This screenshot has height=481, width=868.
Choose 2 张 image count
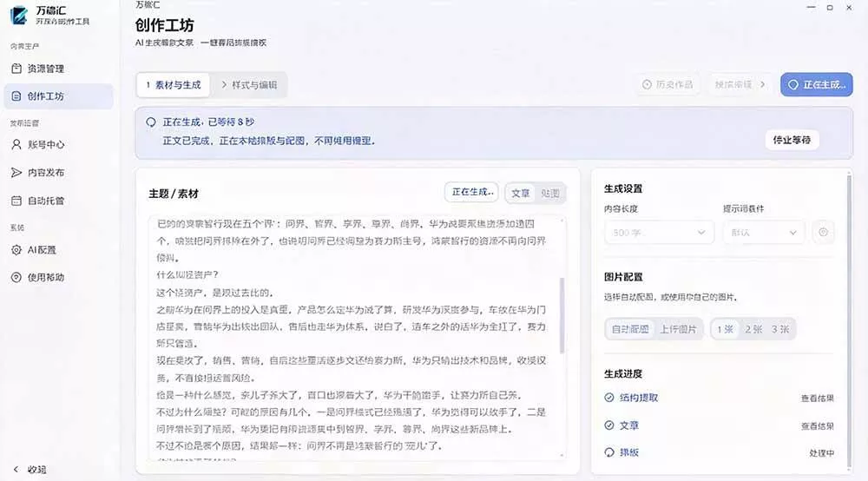point(753,329)
